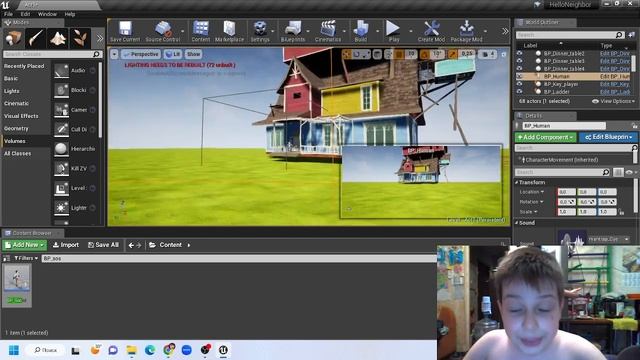The height and width of the screenshot is (360, 640).
Task: Open rotation snap value 10° dropdown
Action: click(x=438, y=54)
